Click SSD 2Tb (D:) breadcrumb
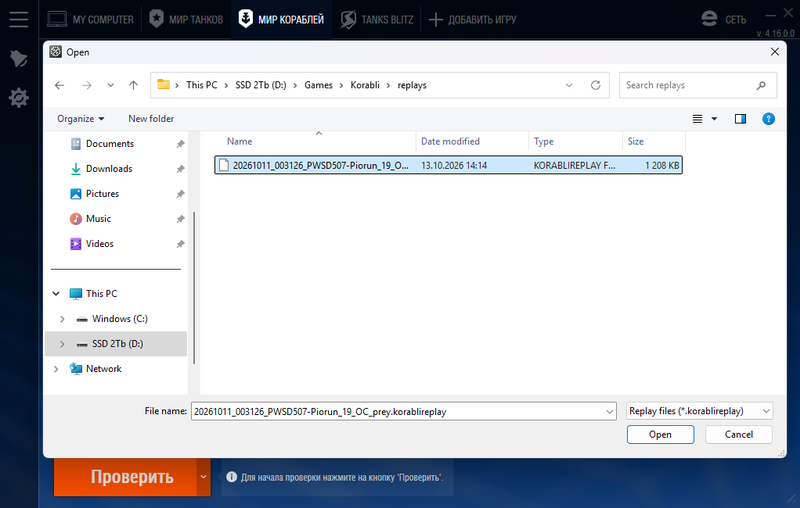This screenshot has height=508, width=800. pos(261,85)
